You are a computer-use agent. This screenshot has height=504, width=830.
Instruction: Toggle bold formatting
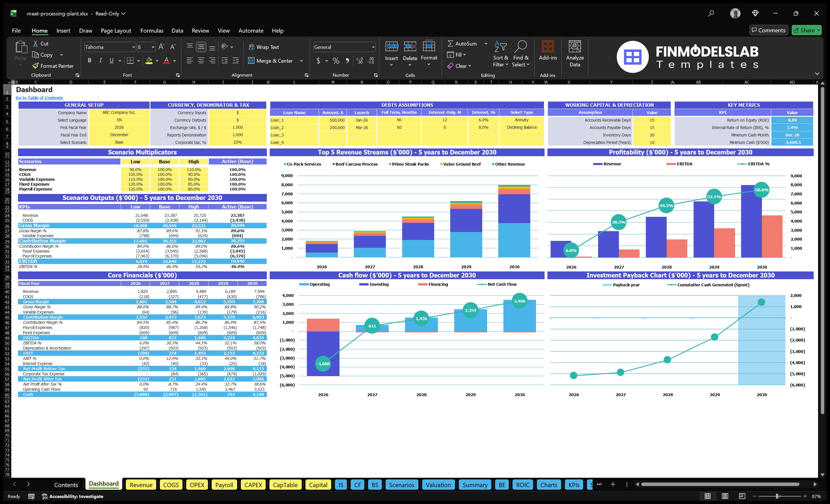(89, 60)
